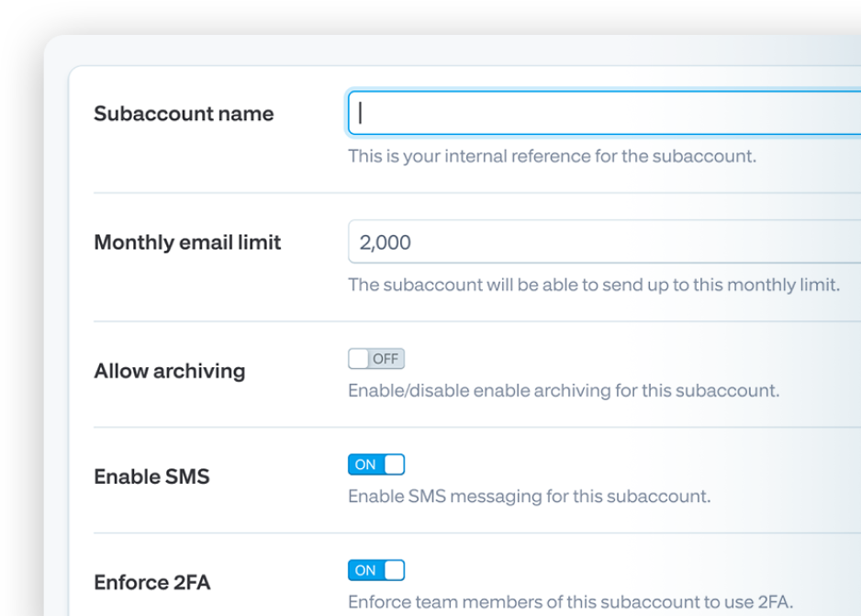Image resolution: width=861 pixels, height=616 pixels.
Task: Click the archiving description under the toggle
Action: click(563, 390)
